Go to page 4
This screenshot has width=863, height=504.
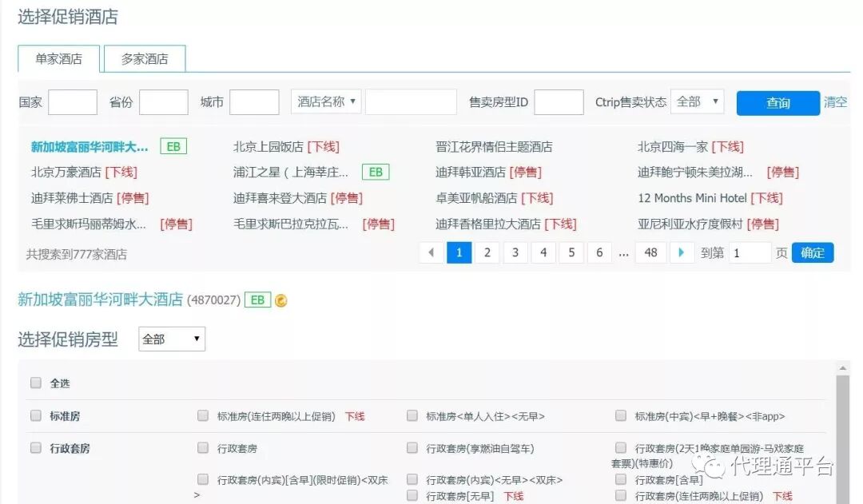pos(543,252)
